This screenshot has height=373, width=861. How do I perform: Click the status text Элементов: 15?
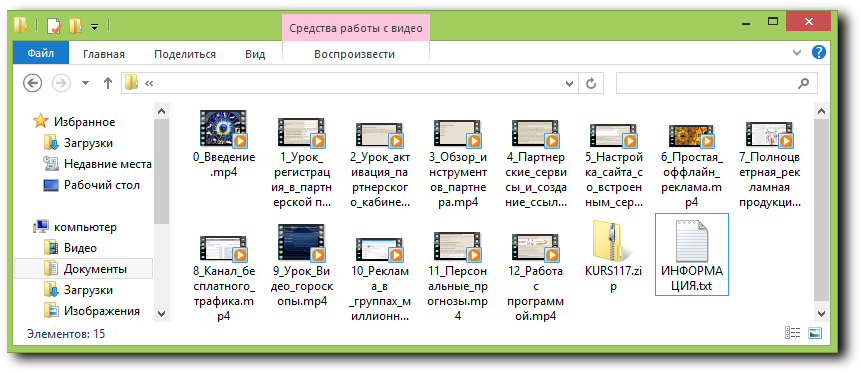pos(66,333)
